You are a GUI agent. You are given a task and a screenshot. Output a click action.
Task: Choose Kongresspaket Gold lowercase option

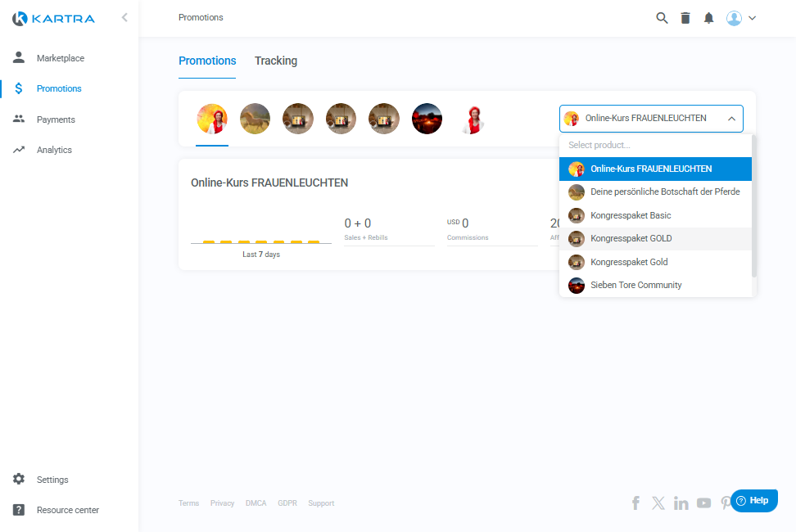tap(655, 262)
